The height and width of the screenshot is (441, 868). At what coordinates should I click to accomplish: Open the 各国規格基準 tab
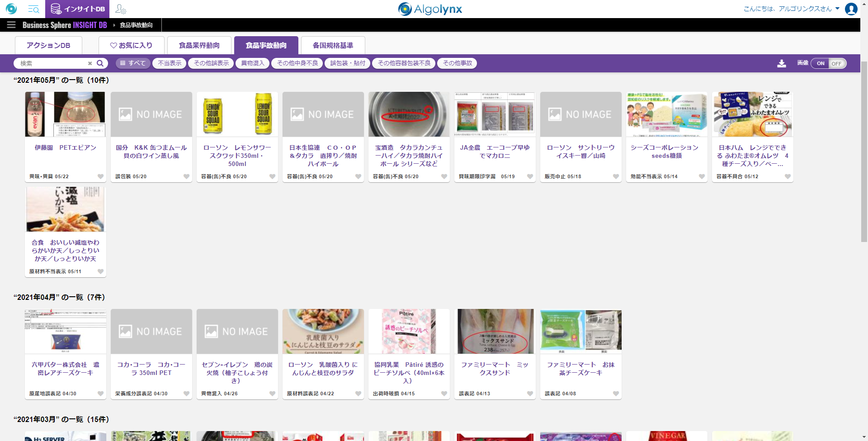(333, 45)
